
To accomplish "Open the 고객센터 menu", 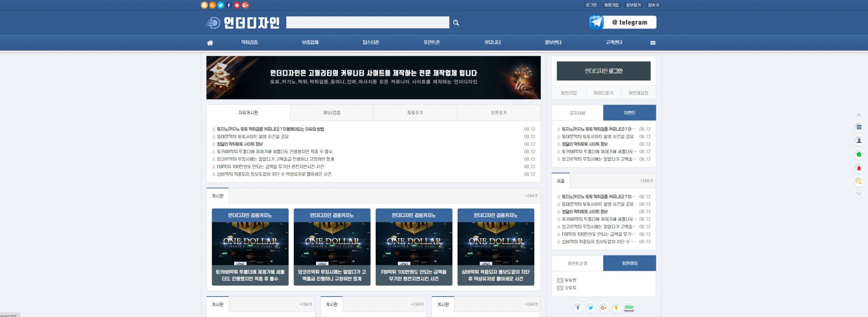I will [x=614, y=43].
